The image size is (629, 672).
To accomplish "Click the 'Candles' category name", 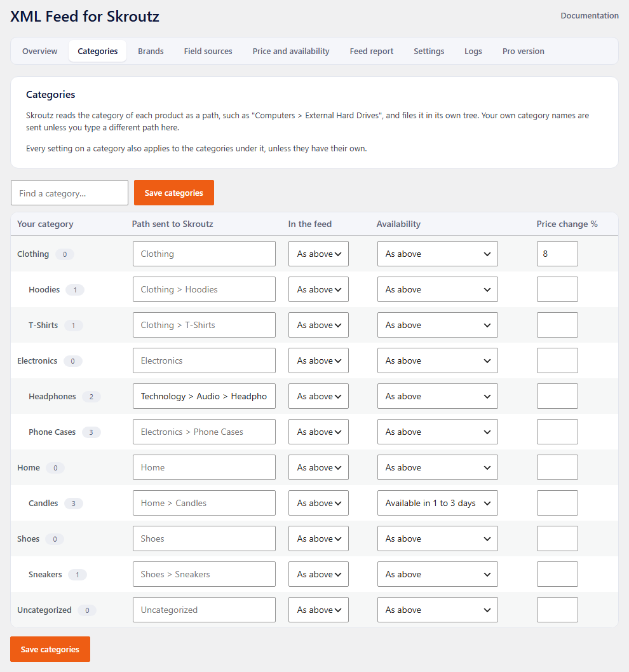I will pos(43,503).
